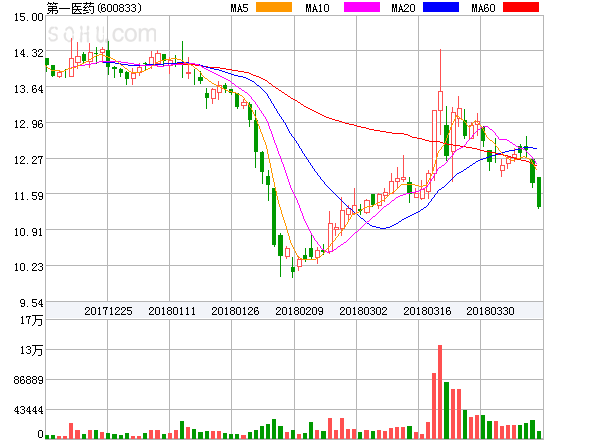Click the 11.59 price axis label
600x440 pixels.
29,196
